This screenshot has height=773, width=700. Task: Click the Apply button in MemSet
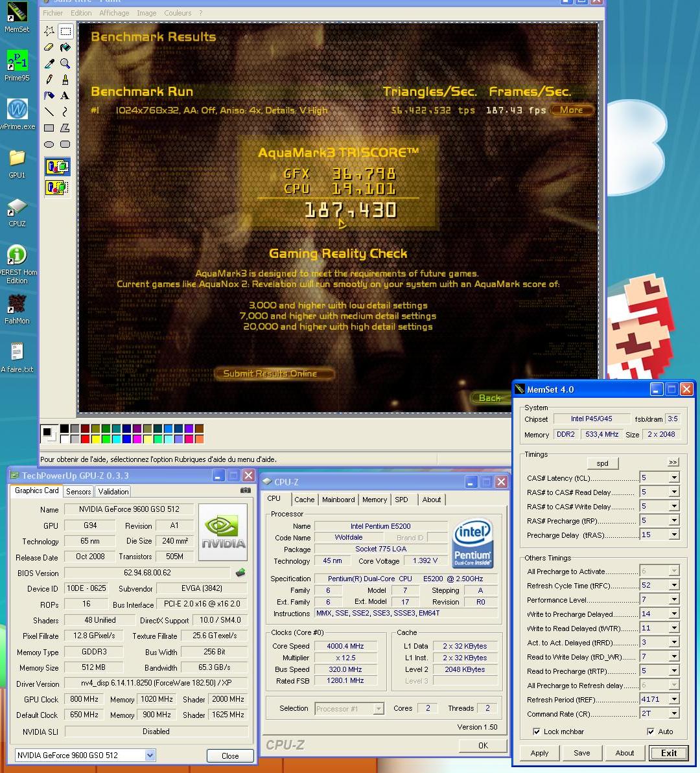coord(539,753)
